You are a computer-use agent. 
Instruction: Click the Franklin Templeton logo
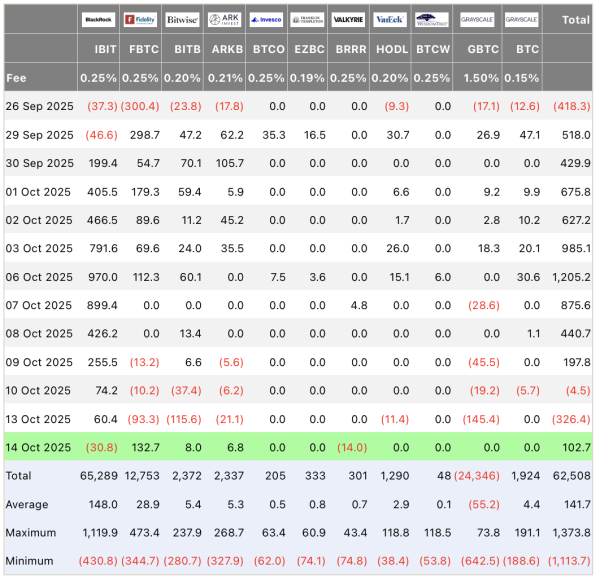307,19
